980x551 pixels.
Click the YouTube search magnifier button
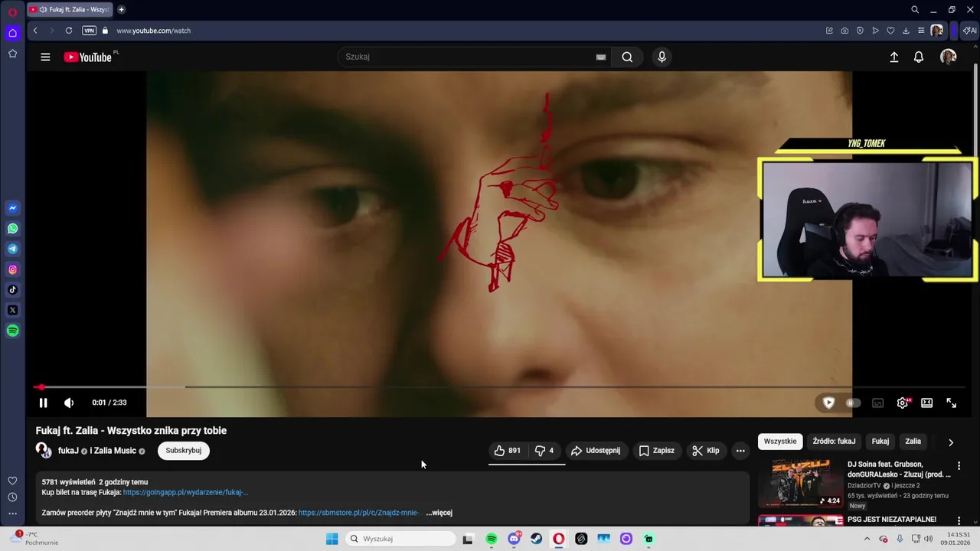pos(627,57)
